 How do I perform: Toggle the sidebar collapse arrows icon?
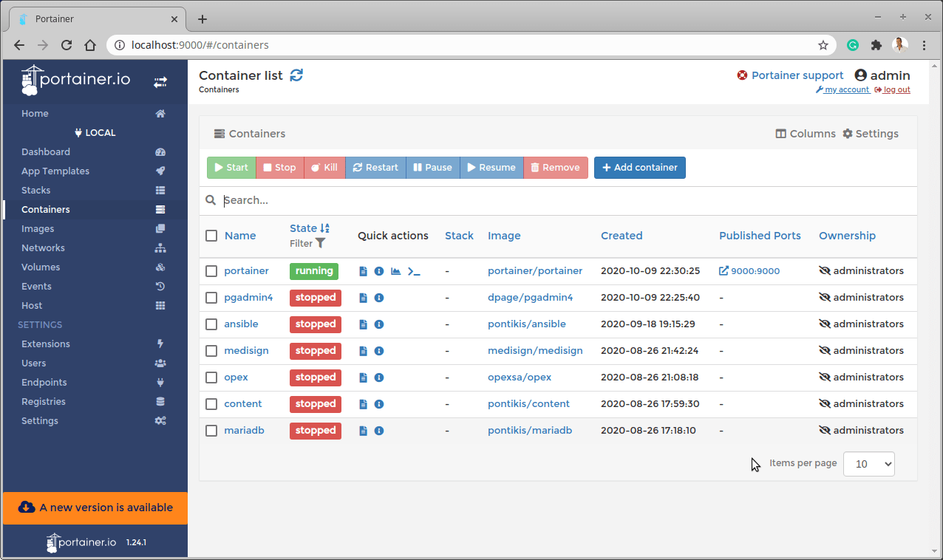pyautogui.click(x=160, y=82)
